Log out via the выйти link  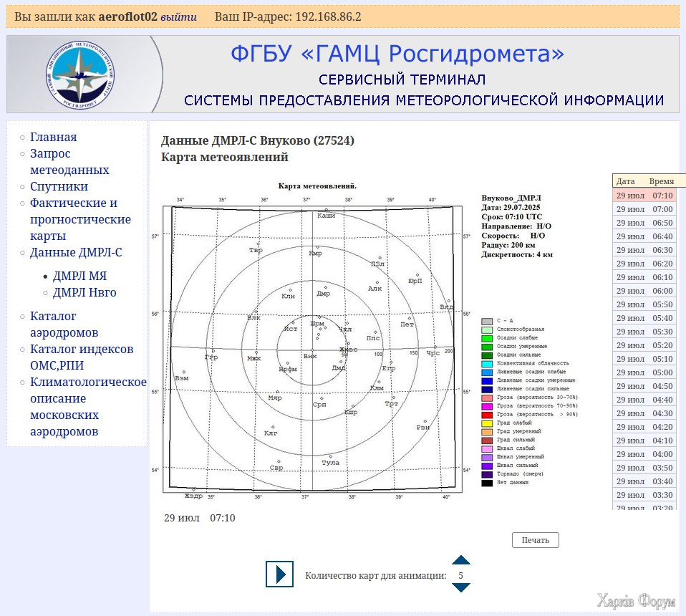click(x=178, y=16)
